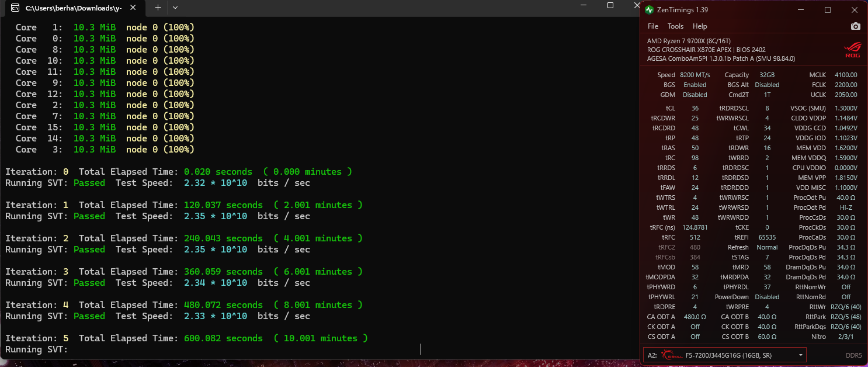Close the ZenTimings window
The image size is (868, 367).
click(x=855, y=10)
